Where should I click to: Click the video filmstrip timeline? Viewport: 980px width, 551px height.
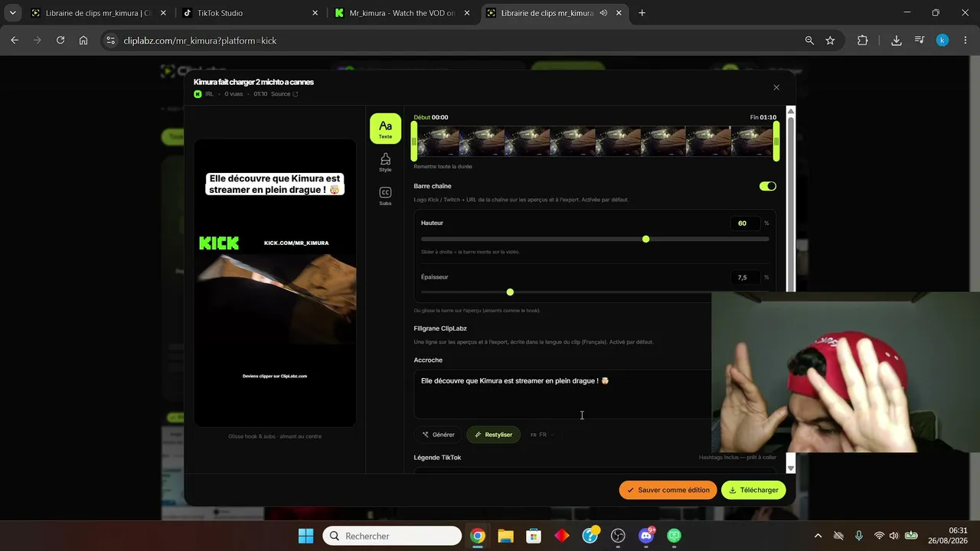595,142
